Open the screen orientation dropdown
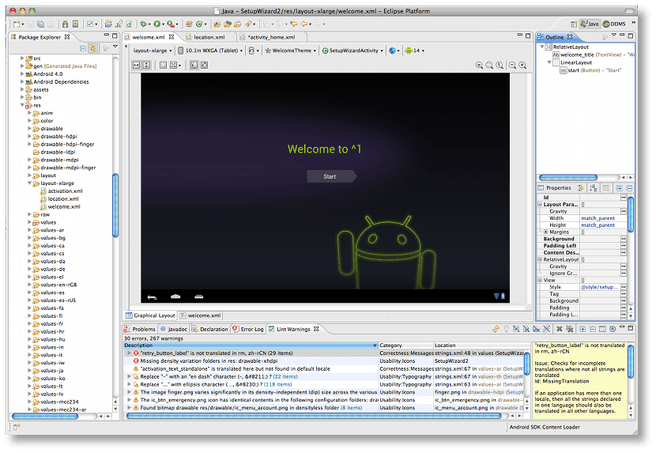 click(254, 51)
